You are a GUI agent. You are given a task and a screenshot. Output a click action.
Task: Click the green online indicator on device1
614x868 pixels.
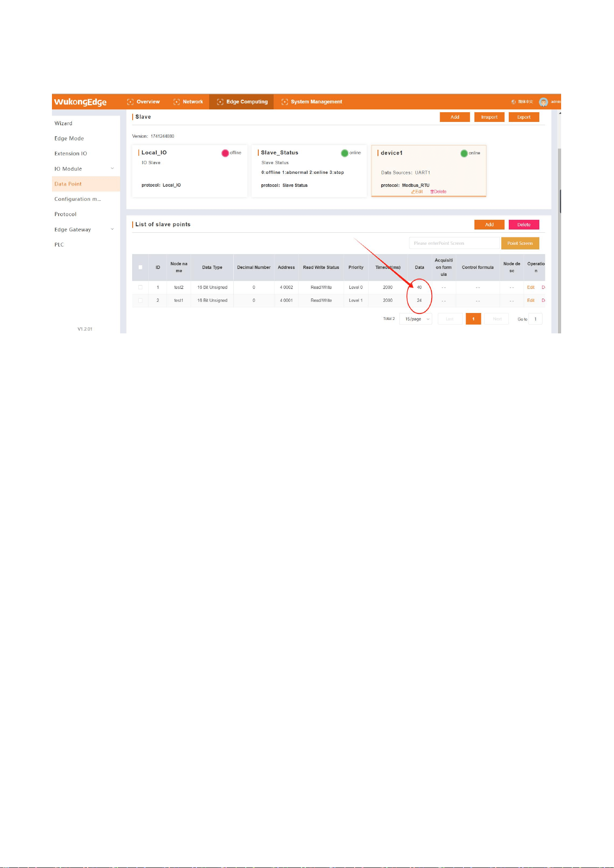(x=464, y=153)
